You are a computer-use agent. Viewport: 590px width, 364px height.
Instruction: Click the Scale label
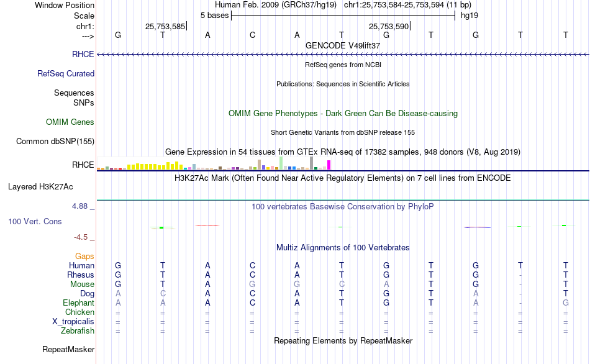coord(84,16)
